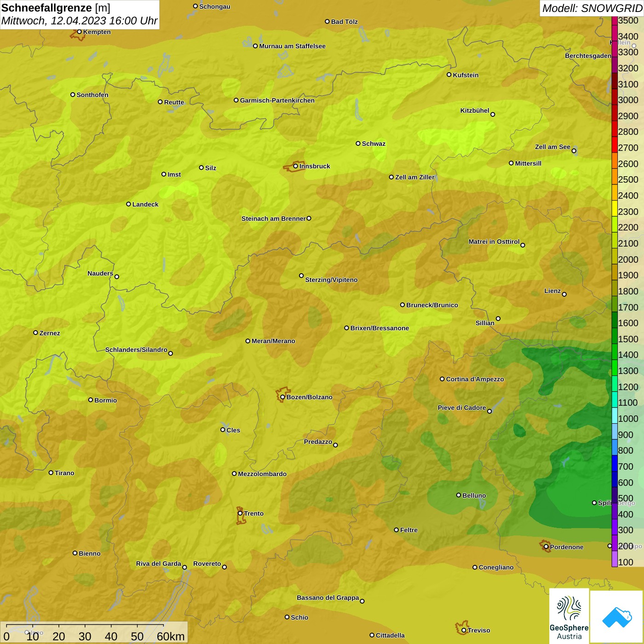Click the Bassano del Grappa label
This screenshot has width=644, height=644.
(x=328, y=598)
